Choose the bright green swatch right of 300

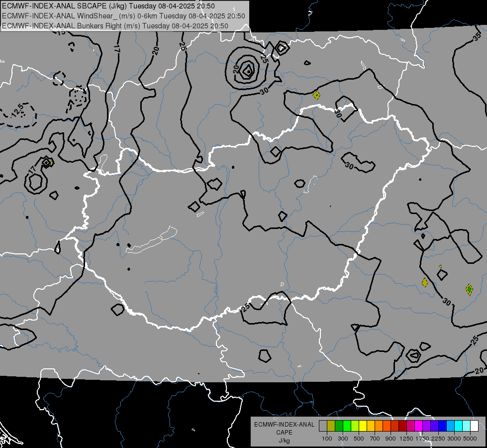click(x=347, y=426)
